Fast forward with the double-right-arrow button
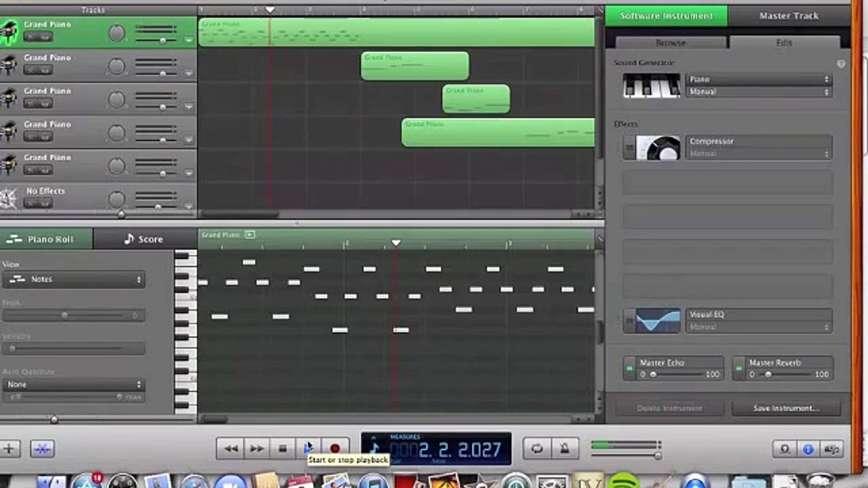This screenshot has height=488, width=868. point(257,449)
